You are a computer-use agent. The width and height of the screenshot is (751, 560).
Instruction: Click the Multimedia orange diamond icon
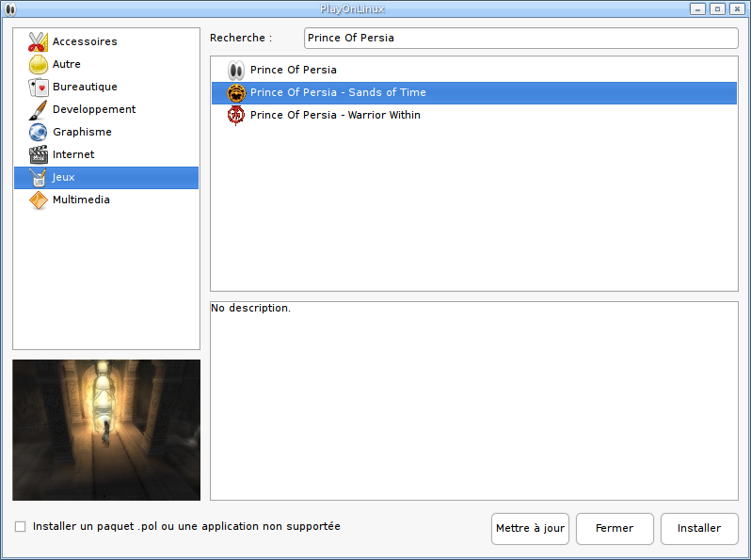tap(38, 200)
